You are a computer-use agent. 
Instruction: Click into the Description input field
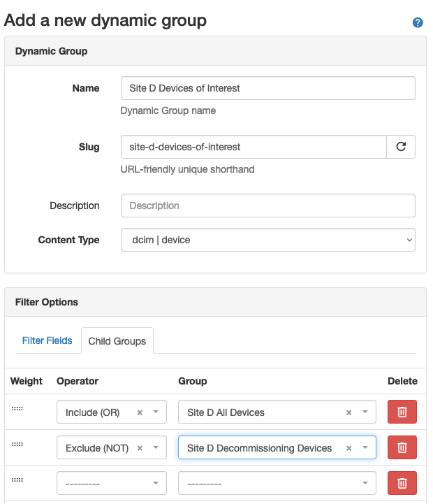(267, 206)
